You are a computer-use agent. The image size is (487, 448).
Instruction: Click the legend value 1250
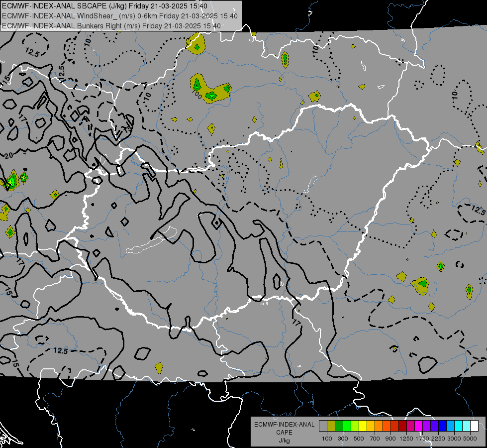406,439
